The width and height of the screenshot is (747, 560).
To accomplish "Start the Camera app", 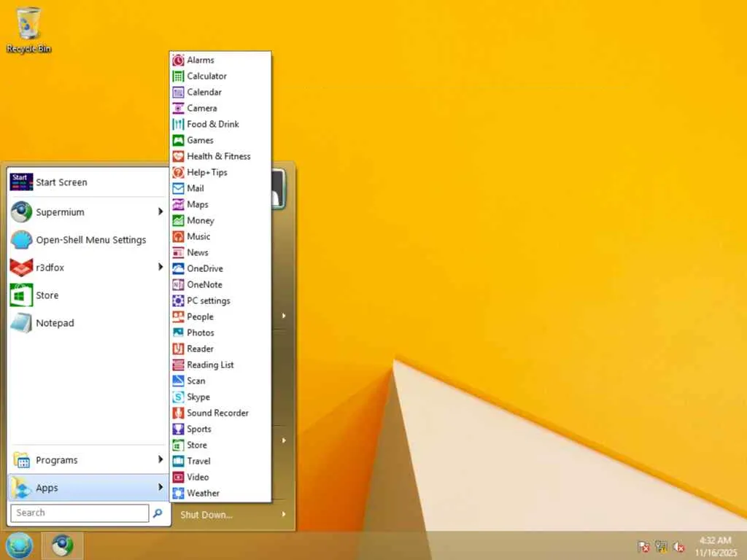I will pyautogui.click(x=220, y=108).
